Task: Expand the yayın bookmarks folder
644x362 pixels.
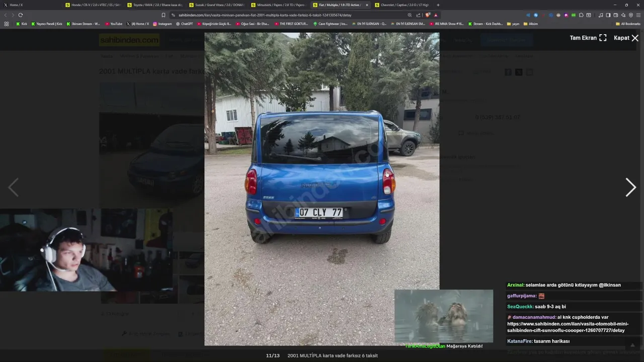Action: pyautogui.click(x=513, y=24)
